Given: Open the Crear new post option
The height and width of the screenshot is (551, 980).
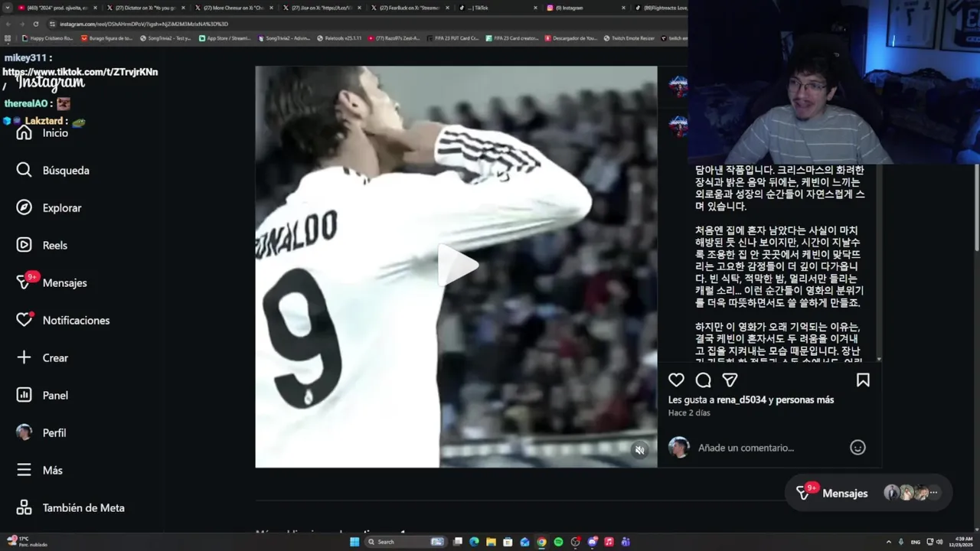Looking at the screenshot, I should (42, 358).
